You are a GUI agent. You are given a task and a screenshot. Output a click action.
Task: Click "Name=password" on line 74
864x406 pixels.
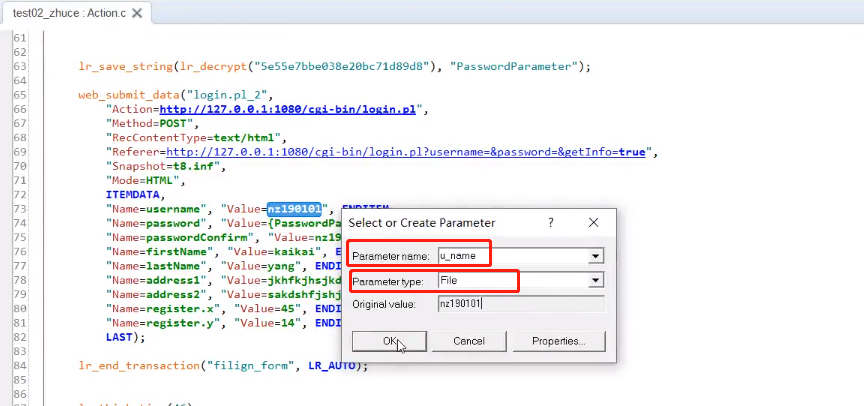pyautogui.click(x=156, y=224)
